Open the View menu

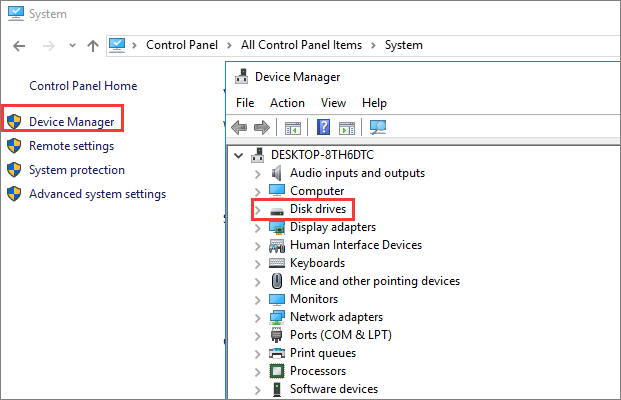(334, 103)
